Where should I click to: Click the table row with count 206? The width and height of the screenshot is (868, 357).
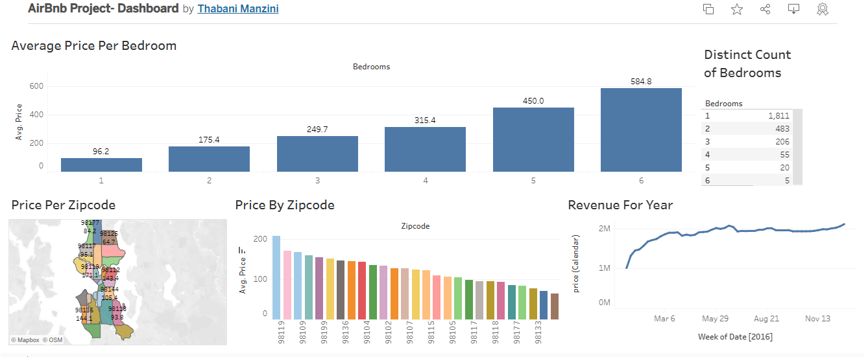pyautogui.click(x=747, y=141)
